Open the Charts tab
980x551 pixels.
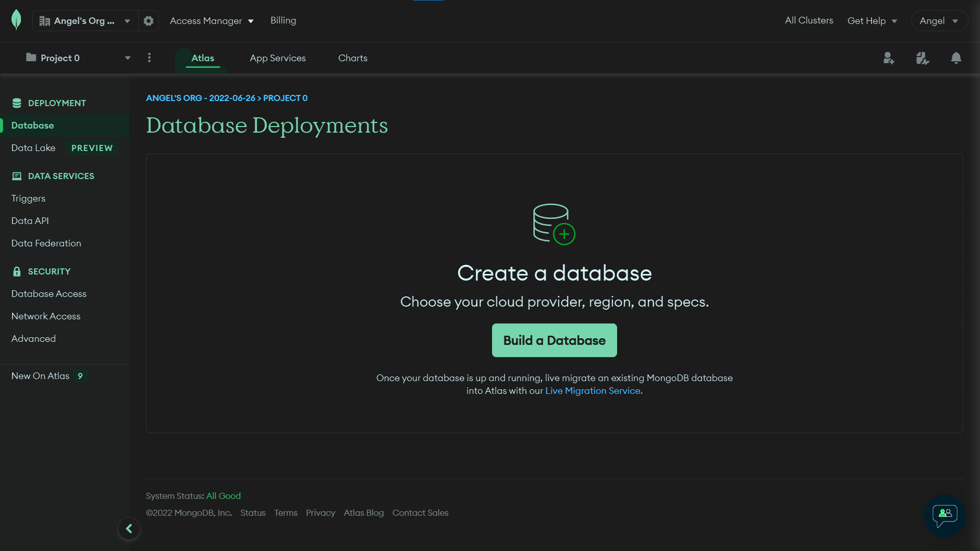(352, 58)
